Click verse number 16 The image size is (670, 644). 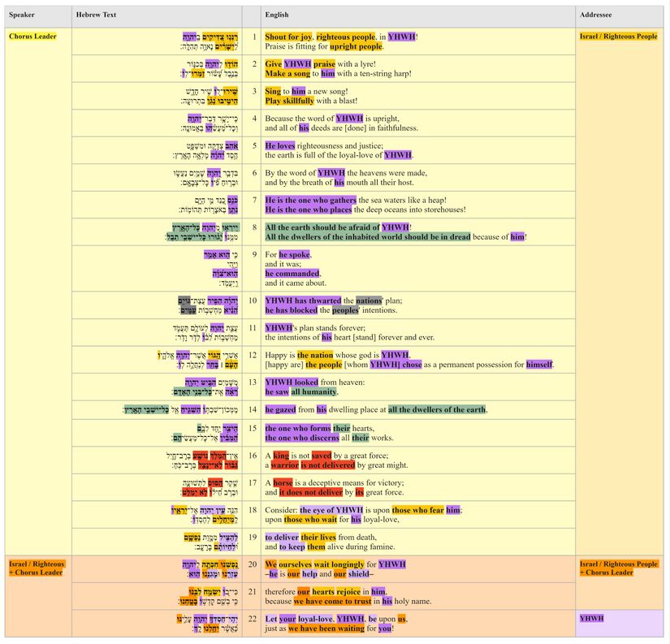pyautogui.click(x=253, y=456)
